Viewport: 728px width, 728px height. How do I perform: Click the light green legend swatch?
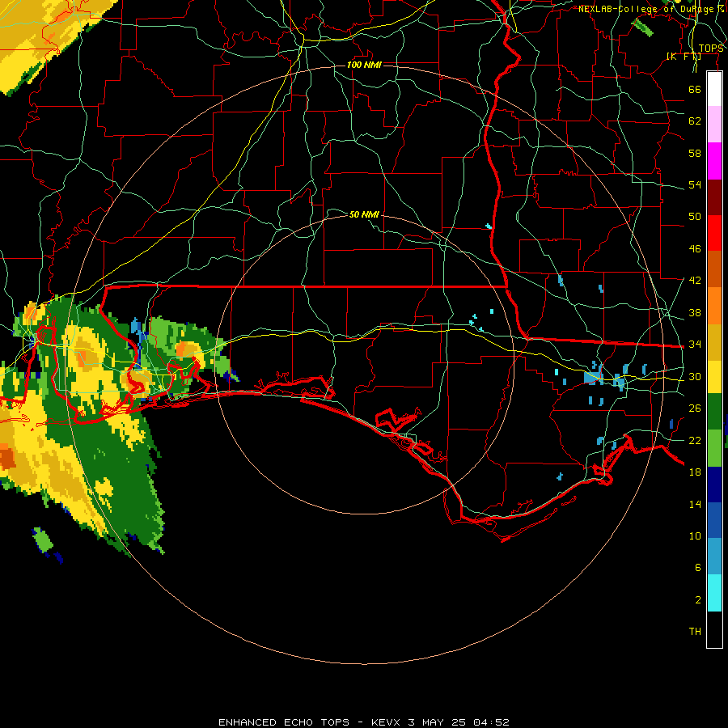[714, 448]
